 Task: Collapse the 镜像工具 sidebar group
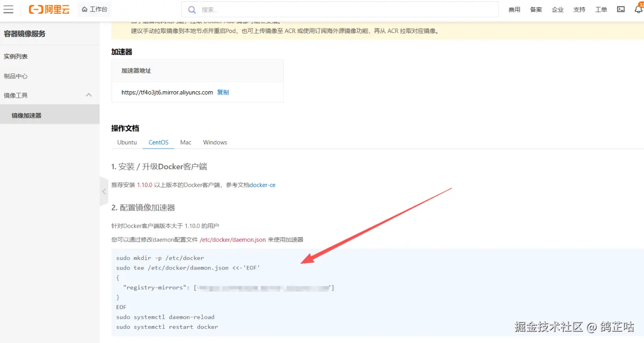coord(50,95)
